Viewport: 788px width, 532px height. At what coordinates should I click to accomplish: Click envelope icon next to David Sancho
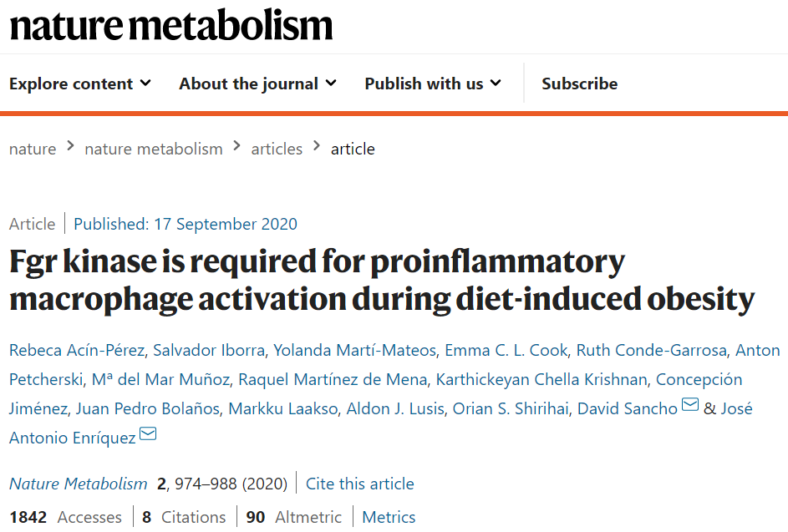690,406
